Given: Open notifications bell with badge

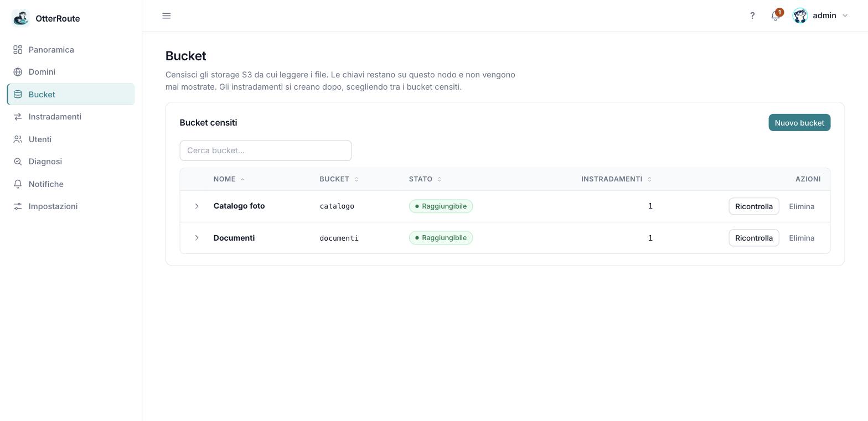Looking at the screenshot, I should coord(776,15).
